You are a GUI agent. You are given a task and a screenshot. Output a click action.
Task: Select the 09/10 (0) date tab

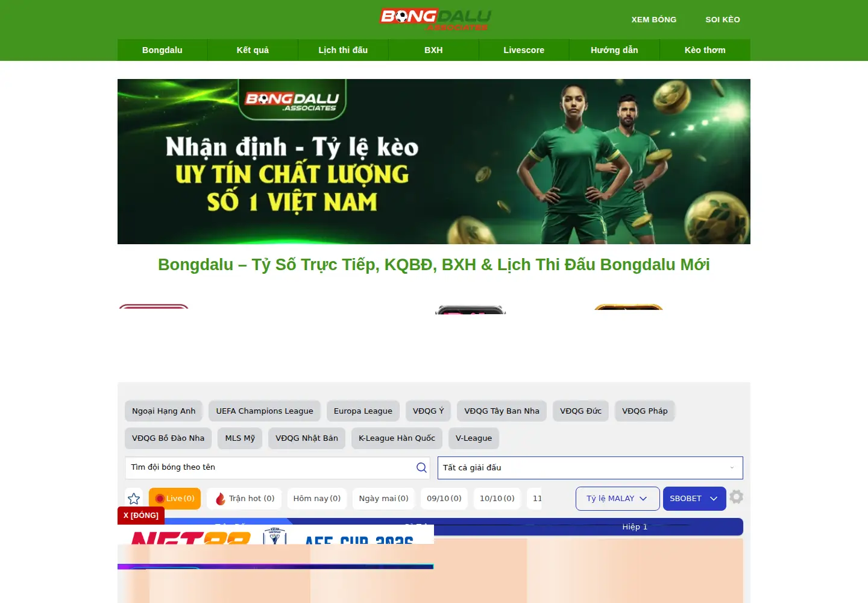point(444,499)
